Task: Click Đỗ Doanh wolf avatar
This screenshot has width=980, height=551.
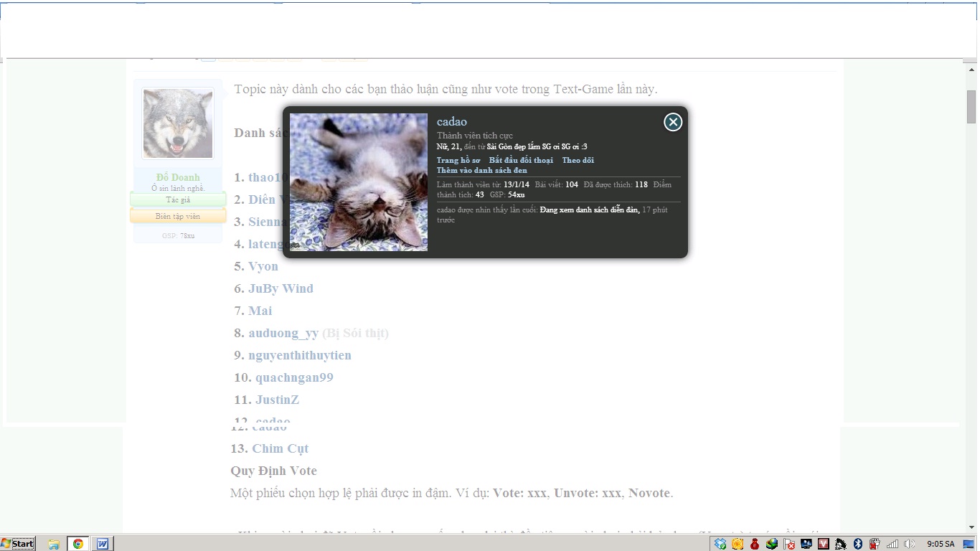Action: pos(178,123)
